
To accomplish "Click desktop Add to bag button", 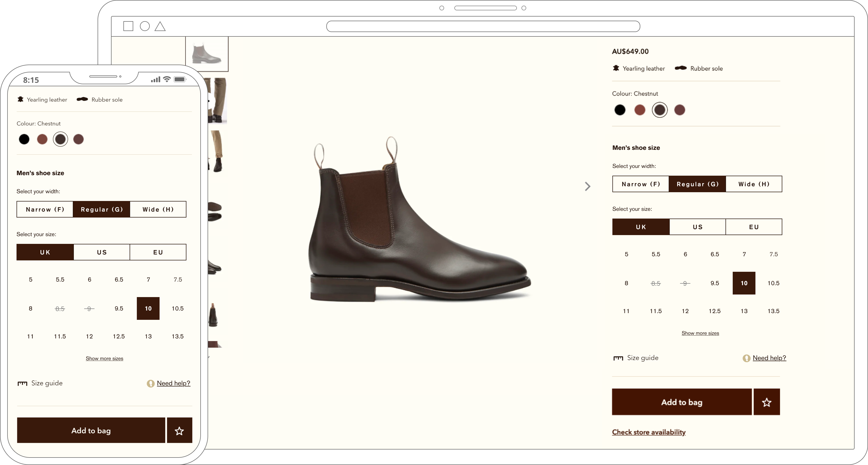I will point(682,402).
